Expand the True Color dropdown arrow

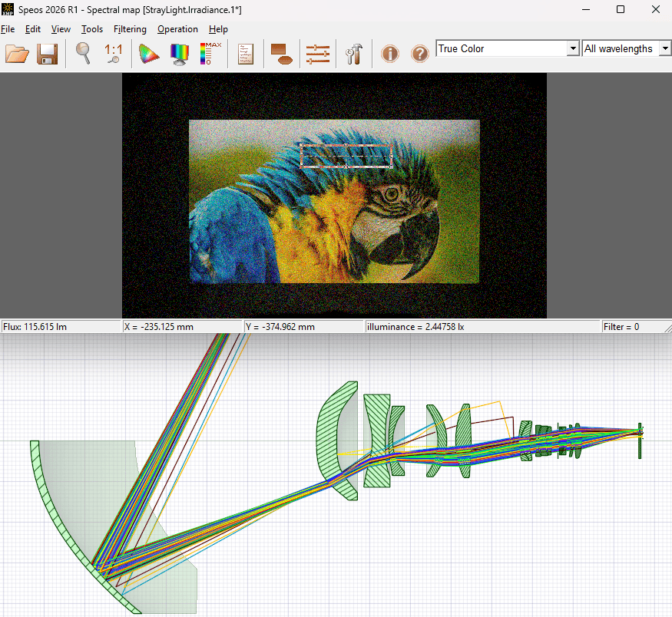pyautogui.click(x=573, y=48)
